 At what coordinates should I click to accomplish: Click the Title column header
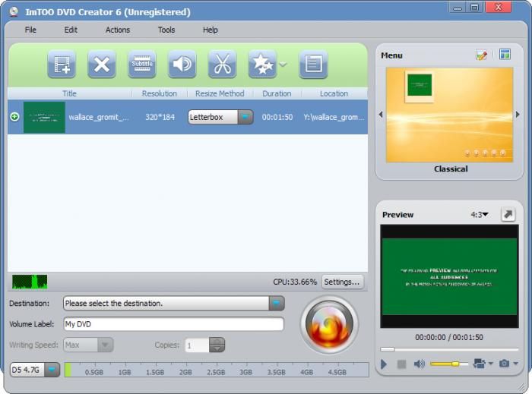[x=70, y=93]
